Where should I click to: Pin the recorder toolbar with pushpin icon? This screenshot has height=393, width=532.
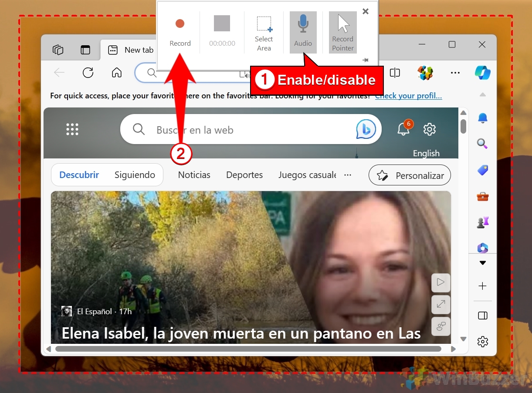[x=365, y=60]
